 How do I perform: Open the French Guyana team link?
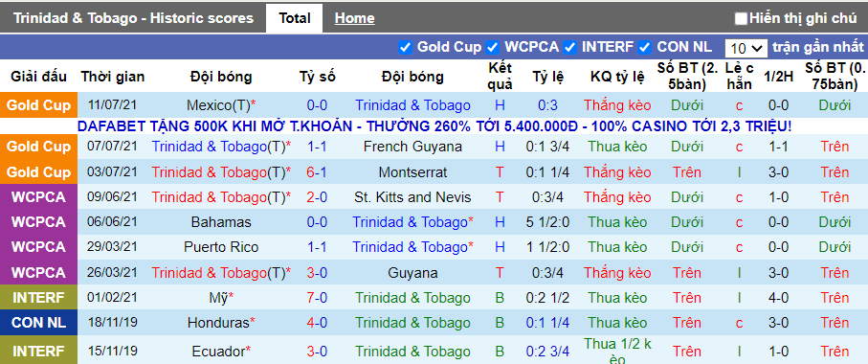click(412, 147)
